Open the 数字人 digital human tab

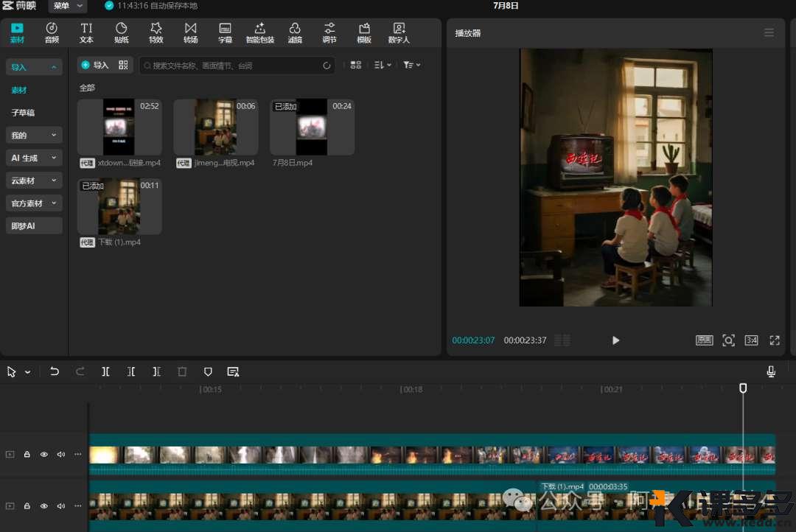click(399, 33)
